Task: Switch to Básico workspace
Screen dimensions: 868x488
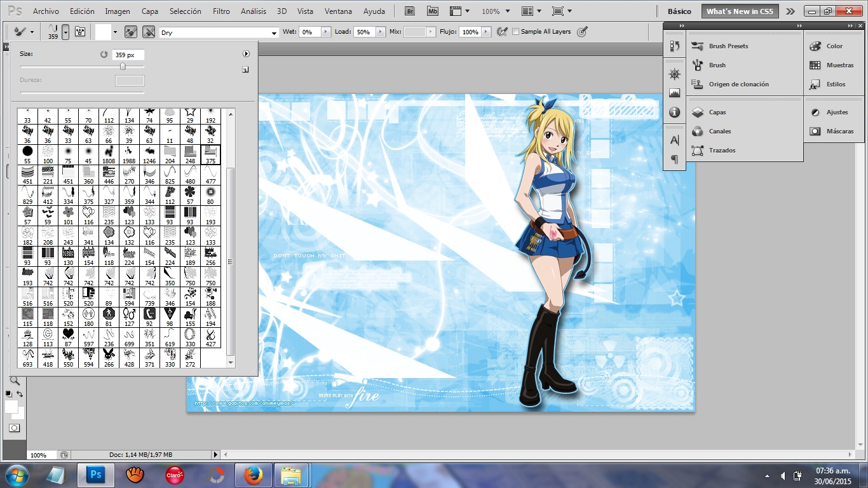Action: (679, 11)
